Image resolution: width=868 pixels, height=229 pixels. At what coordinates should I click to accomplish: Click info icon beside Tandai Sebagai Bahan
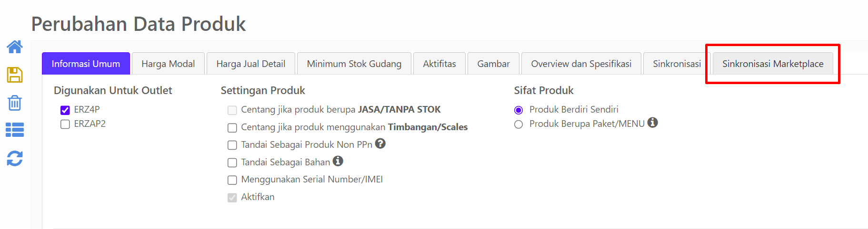(338, 161)
